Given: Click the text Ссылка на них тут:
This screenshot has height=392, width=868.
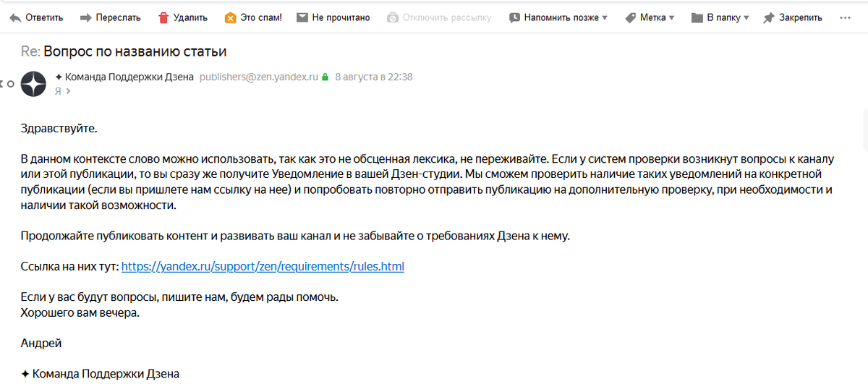Looking at the screenshot, I should (x=69, y=266).
